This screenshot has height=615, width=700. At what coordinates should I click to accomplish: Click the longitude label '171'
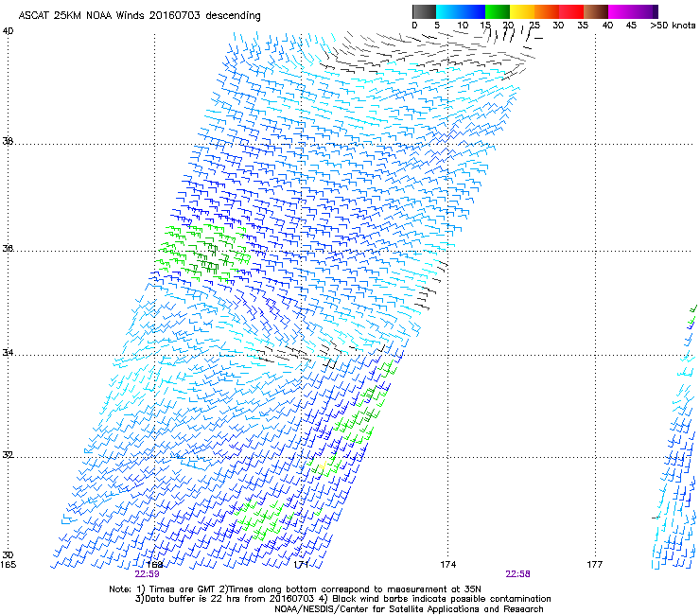click(x=301, y=565)
